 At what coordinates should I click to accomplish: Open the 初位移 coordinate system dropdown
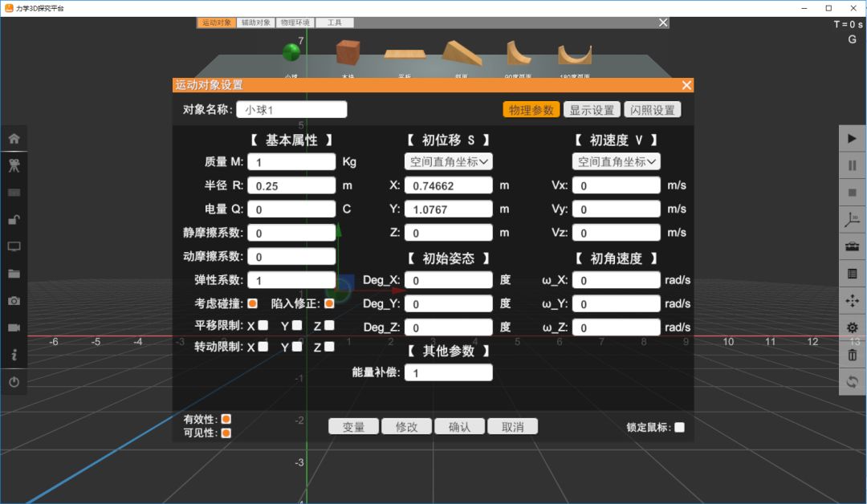(x=449, y=162)
